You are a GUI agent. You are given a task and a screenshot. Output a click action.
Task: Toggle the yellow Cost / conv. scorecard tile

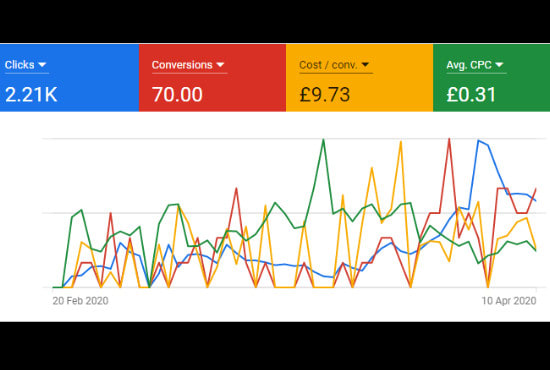pyautogui.click(x=360, y=78)
